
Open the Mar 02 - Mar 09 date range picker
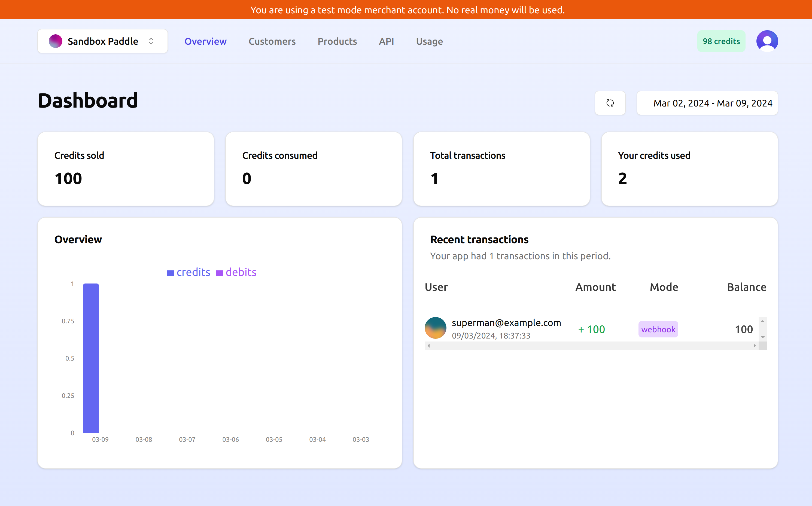(x=707, y=103)
